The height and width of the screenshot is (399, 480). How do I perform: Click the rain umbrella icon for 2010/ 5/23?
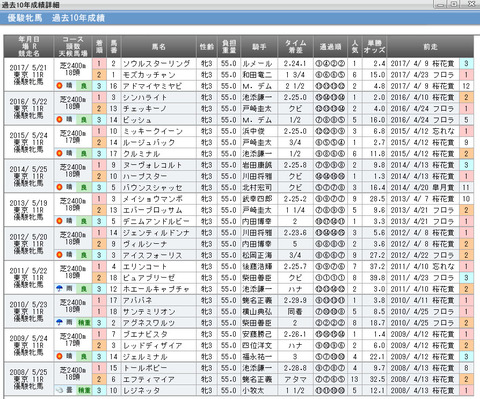tap(59, 322)
